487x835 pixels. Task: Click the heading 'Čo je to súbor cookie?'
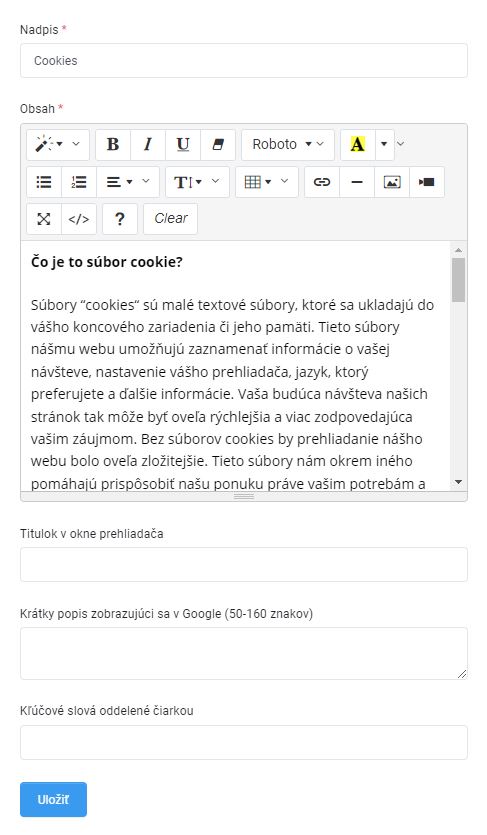(x=106, y=262)
